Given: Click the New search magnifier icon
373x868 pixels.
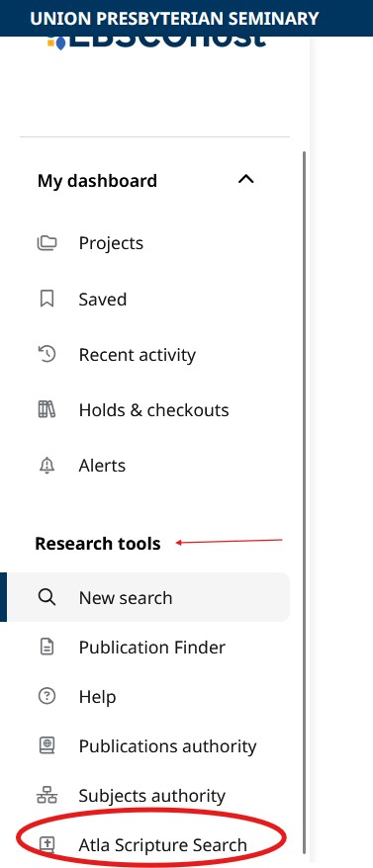Looking at the screenshot, I should pyautogui.click(x=47, y=597).
